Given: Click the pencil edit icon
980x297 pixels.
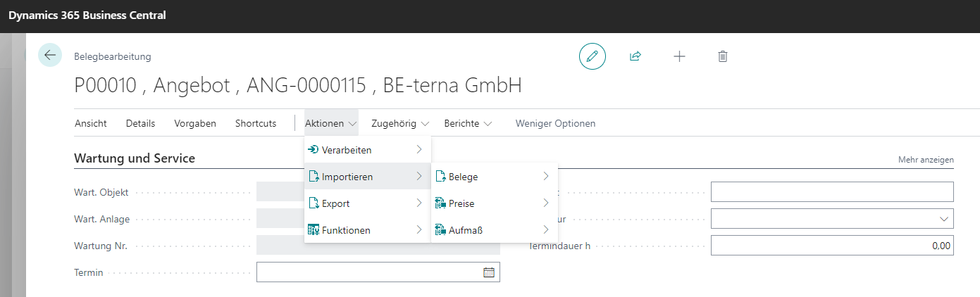Looking at the screenshot, I should tap(592, 56).
